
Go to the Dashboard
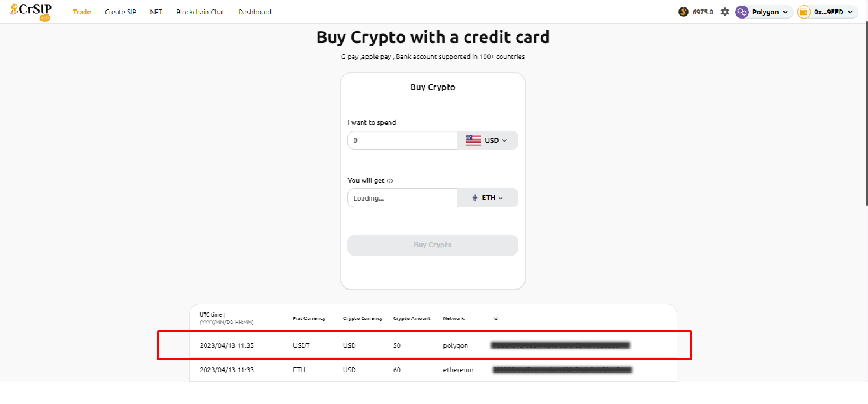point(255,12)
